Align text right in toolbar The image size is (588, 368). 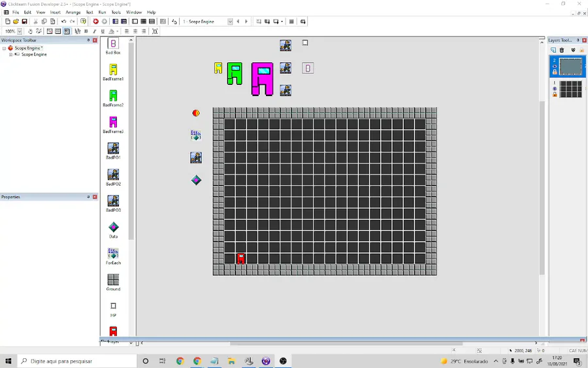click(x=144, y=31)
